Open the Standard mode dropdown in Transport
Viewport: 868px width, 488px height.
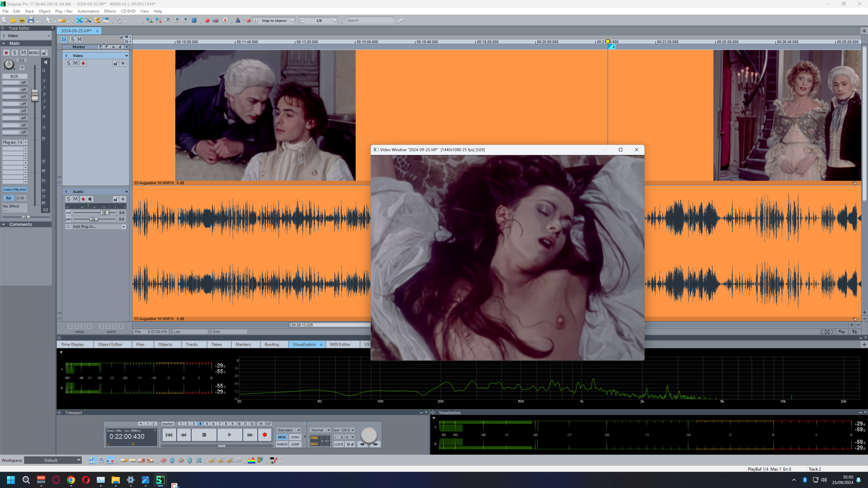(x=288, y=430)
